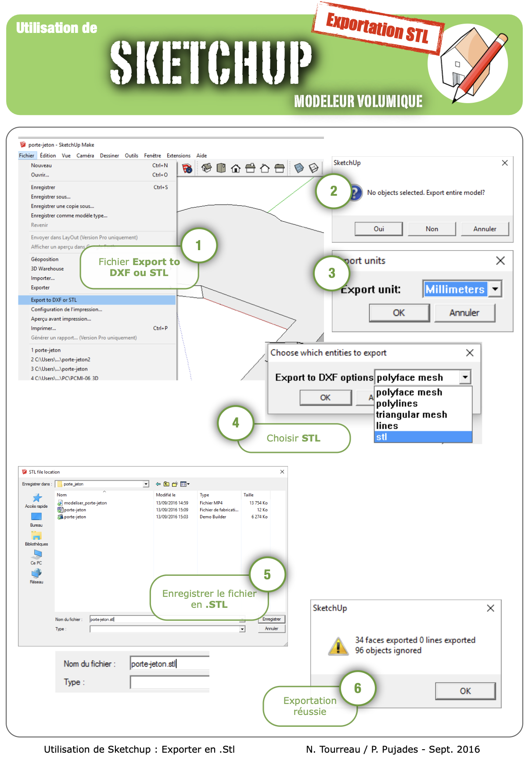The height and width of the screenshot is (761, 532).
Task: Click Non in the export entire model dialog
Action: (x=432, y=229)
